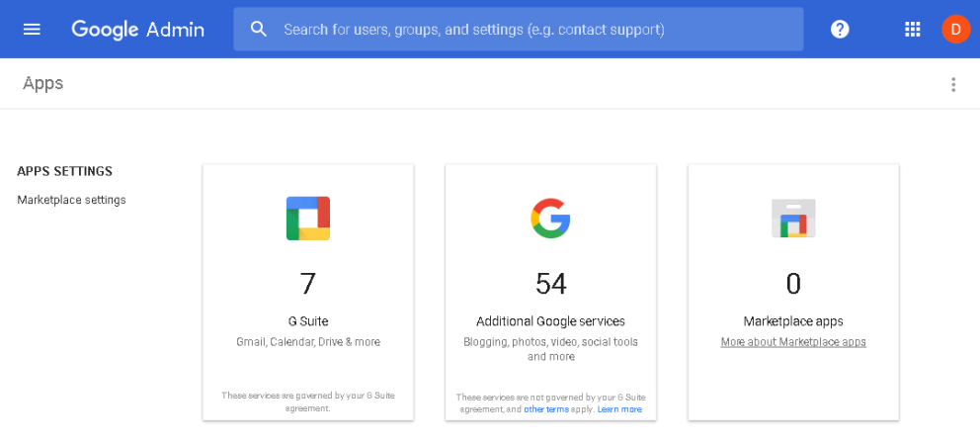Open Additional Google services card title
Viewport: 980px width, 444px height.
click(x=550, y=321)
